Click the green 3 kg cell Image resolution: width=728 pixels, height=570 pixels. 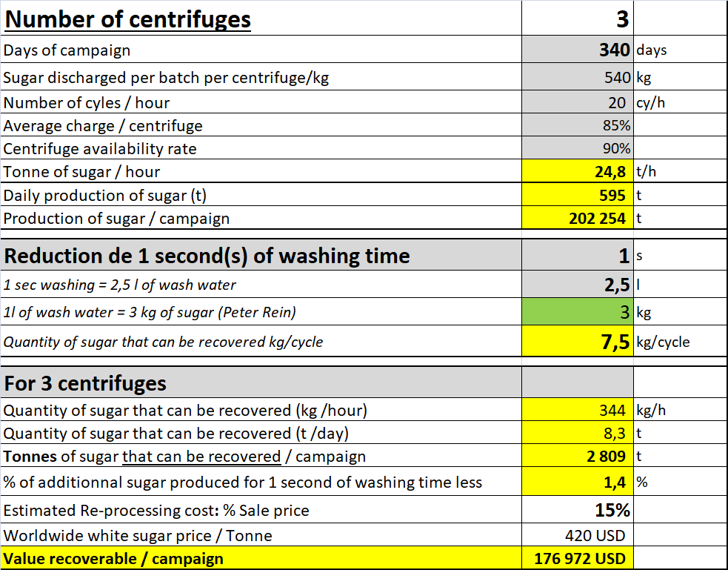tap(578, 312)
